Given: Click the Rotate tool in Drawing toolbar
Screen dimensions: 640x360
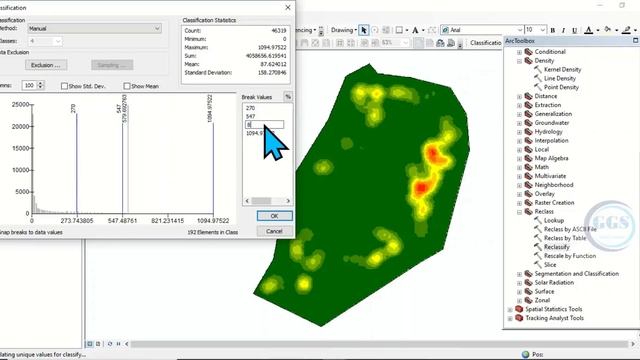Looking at the screenshot, I should tap(375, 30).
